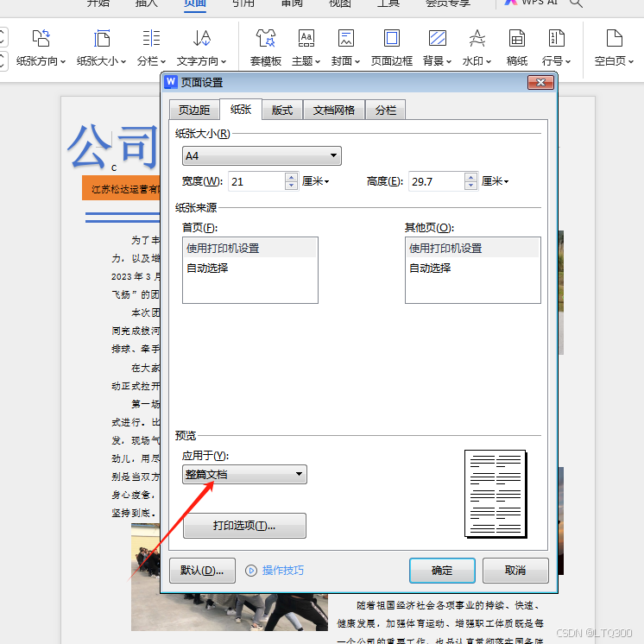Open the 行号 line numbers menu
Image resolution: width=644 pixels, height=644 pixels.
click(x=557, y=47)
